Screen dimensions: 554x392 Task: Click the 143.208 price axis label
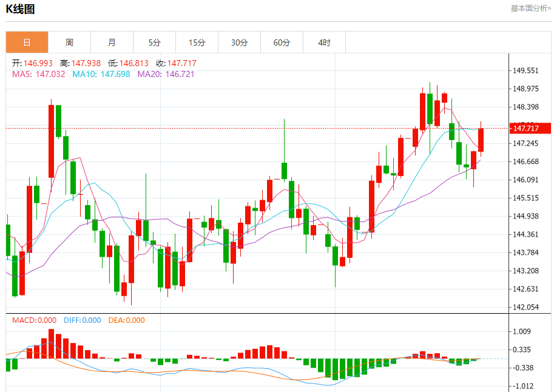[525, 271]
